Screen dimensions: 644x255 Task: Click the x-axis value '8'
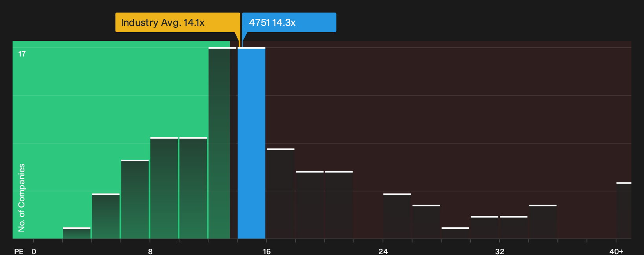150,251
